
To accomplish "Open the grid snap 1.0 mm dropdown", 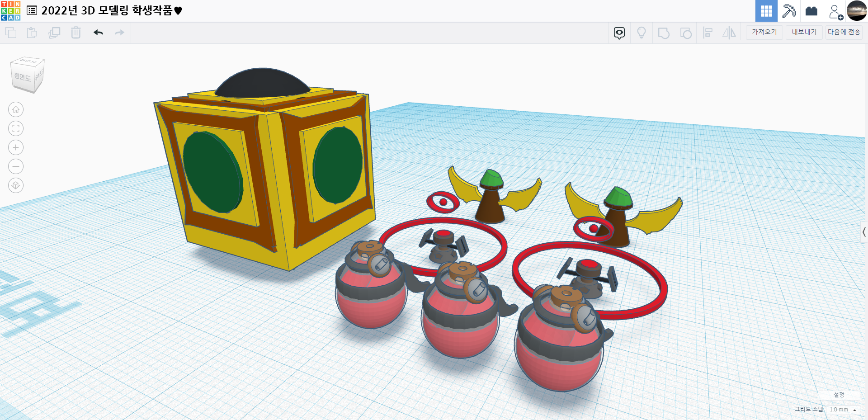I will pyautogui.click(x=843, y=410).
